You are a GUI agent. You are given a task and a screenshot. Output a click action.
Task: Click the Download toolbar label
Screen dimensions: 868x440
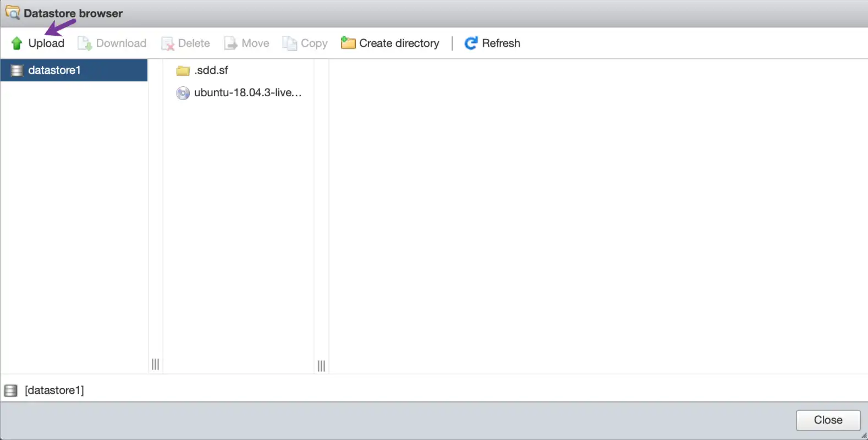[121, 43]
